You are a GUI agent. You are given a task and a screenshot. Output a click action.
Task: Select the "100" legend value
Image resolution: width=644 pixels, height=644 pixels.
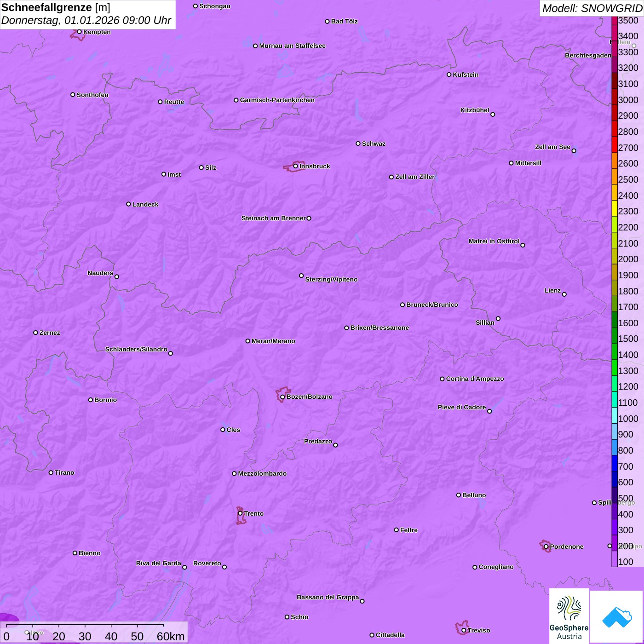point(626,562)
